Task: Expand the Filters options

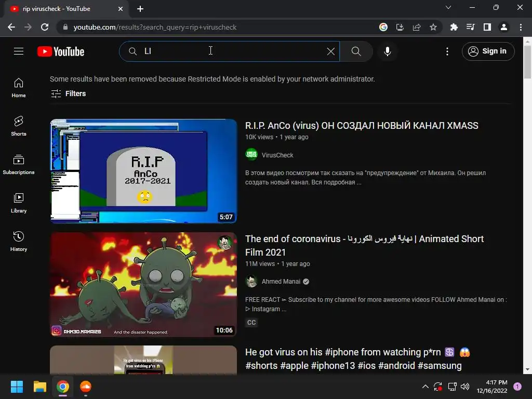Action: click(x=68, y=94)
